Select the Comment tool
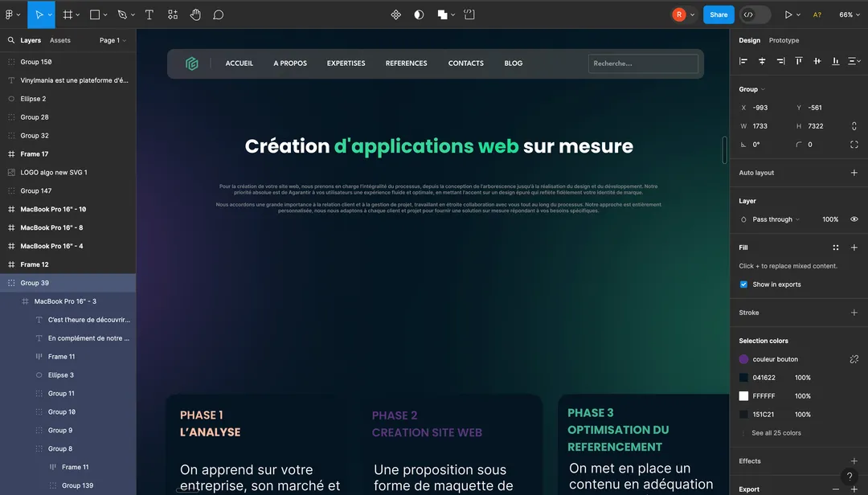 click(x=218, y=14)
